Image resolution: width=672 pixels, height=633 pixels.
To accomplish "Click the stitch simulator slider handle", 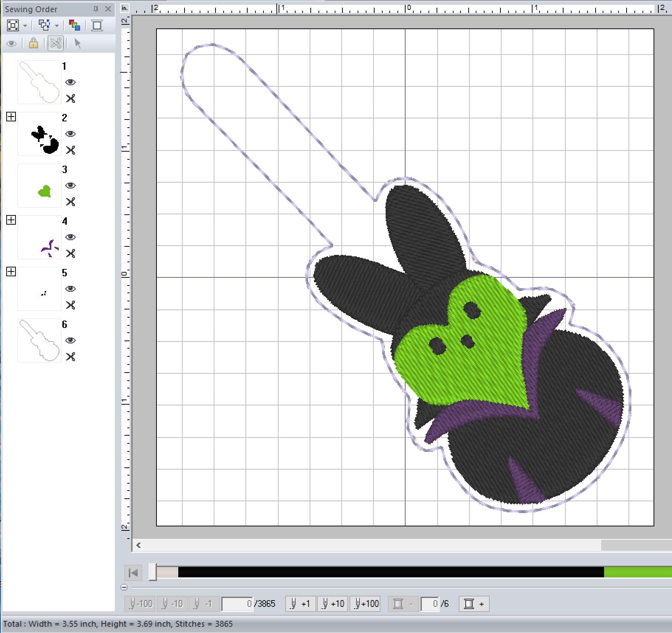I will [x=153, y=572].
